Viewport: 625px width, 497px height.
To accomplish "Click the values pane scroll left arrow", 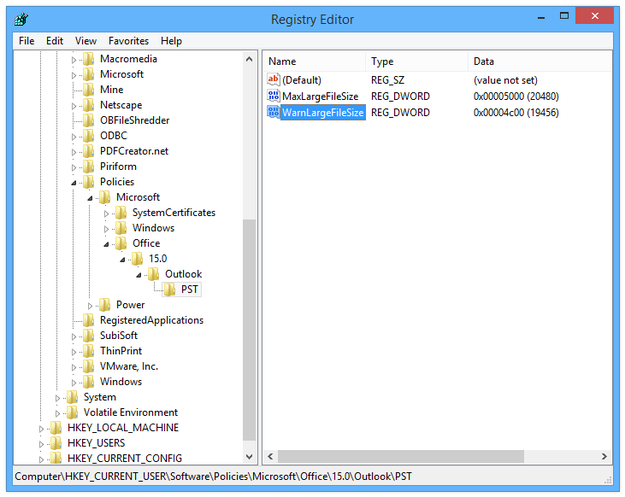I will coord(271,456).
